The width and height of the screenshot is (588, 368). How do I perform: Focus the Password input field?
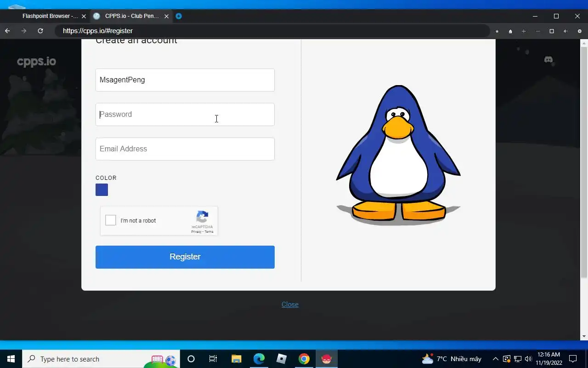(185, 115)
